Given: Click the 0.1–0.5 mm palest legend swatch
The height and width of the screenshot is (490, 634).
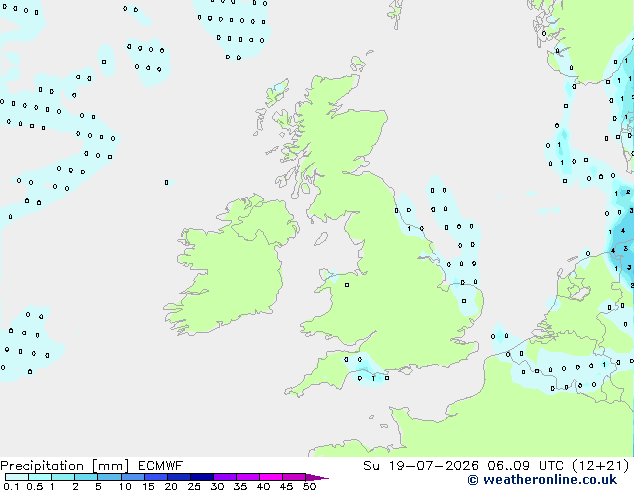Looking at the screenshot, I should point(17,477).
